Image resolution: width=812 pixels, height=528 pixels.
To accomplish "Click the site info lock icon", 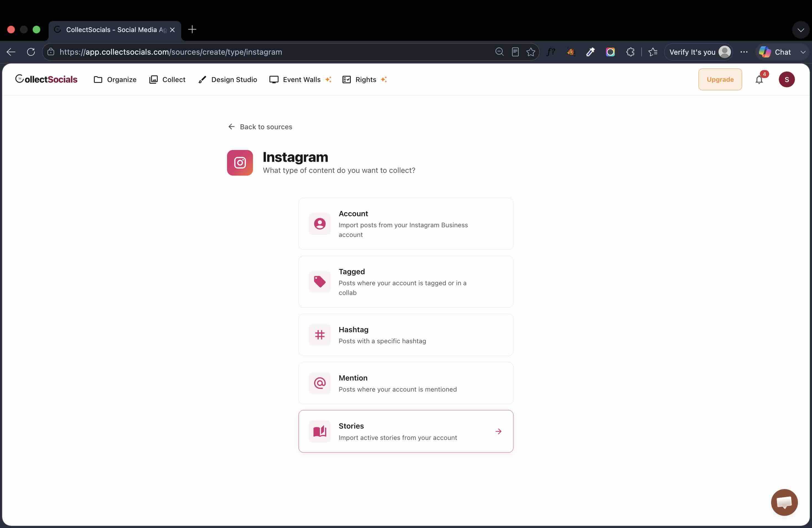I will tap(51, 52).
